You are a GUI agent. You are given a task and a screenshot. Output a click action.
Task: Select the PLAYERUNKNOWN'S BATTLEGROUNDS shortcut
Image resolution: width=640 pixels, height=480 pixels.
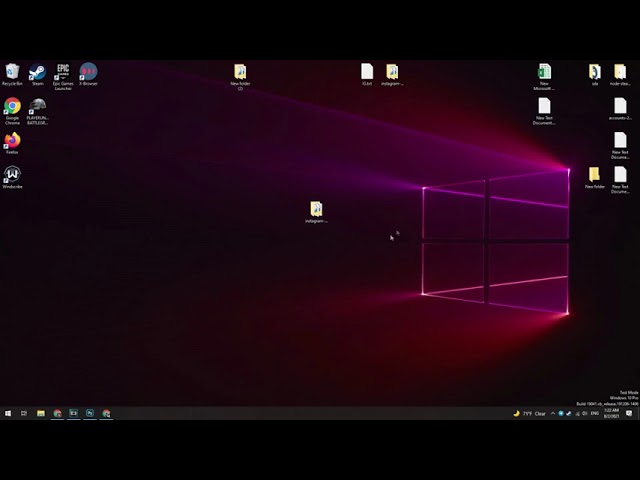click(x=38, y=111)
